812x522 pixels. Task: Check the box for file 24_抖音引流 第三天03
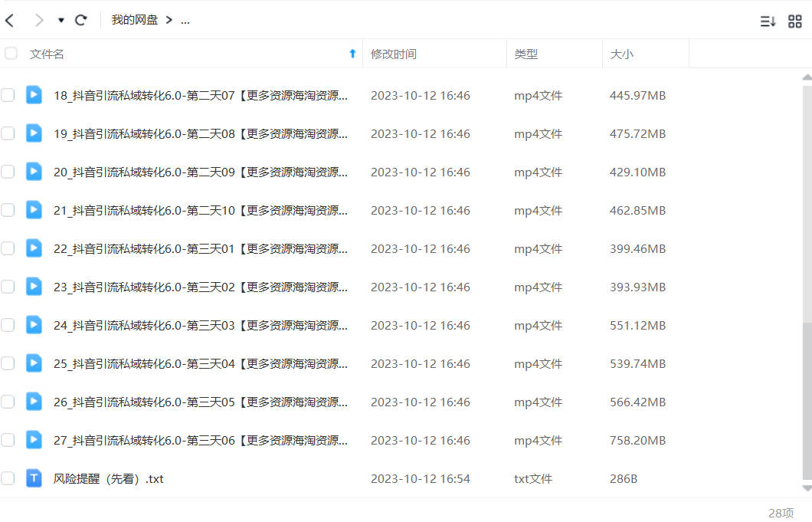[8, 325]
